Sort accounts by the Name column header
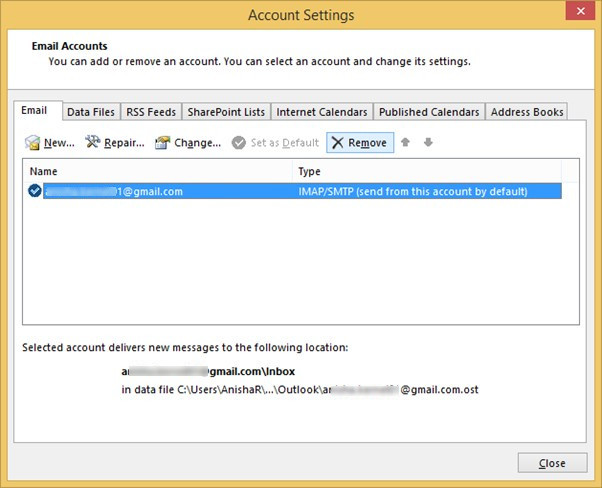Image resolution: width=602 pixels, height=488 pixels. [x=160, y=171]
